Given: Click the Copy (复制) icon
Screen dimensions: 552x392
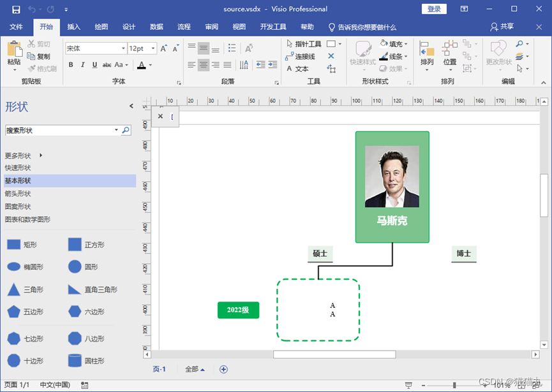Looking at the screenshot, I should 31,56.
